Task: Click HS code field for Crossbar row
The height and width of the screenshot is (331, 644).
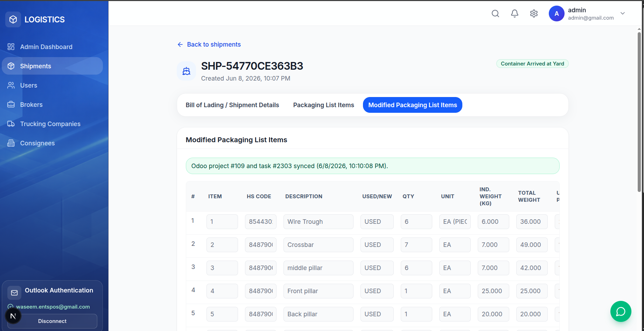Action: click(261, 245)
